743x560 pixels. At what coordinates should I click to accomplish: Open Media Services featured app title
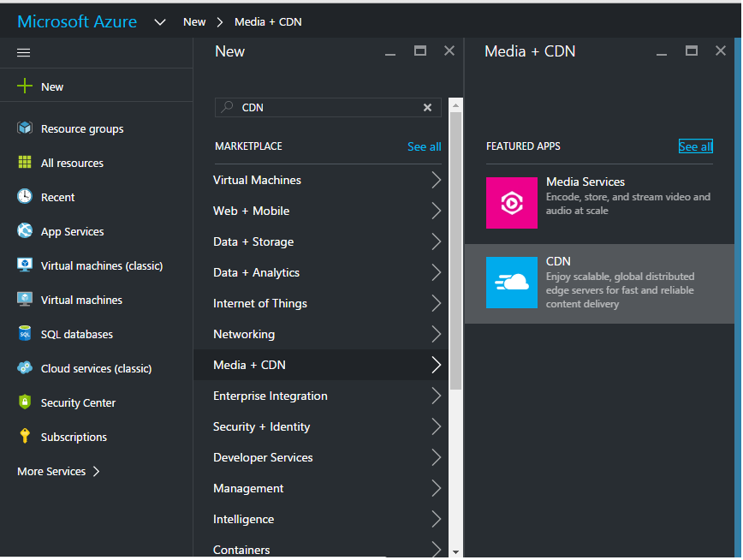[585, 182]
